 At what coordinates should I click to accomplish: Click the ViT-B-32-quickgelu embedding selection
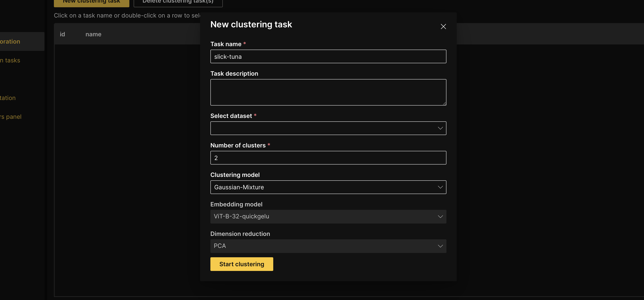coord(242,217)
